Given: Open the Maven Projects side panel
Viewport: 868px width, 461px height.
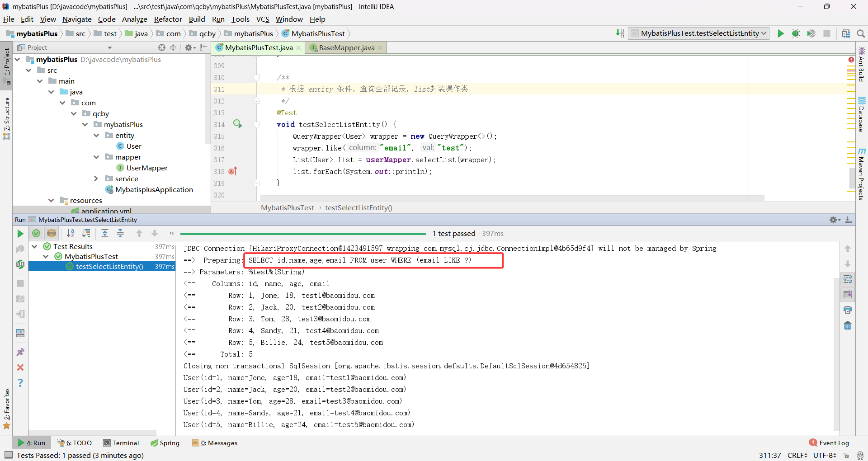Looking at the screenshot, I should 862,174.
